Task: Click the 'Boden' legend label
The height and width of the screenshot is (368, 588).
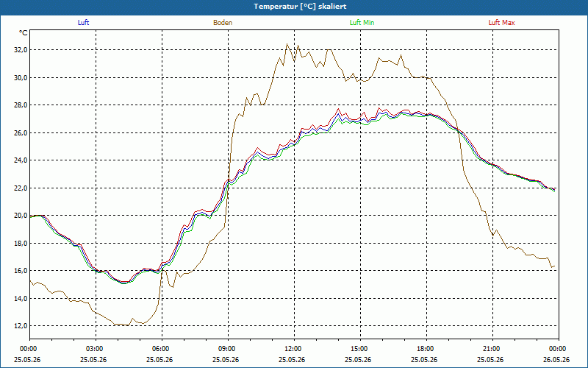Action: [223, 23]
